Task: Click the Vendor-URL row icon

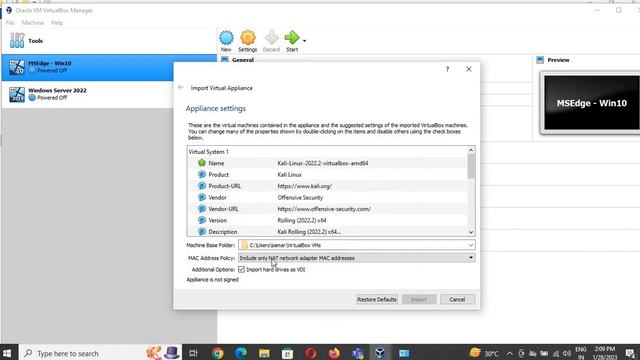Action: (x=202, y=209)
